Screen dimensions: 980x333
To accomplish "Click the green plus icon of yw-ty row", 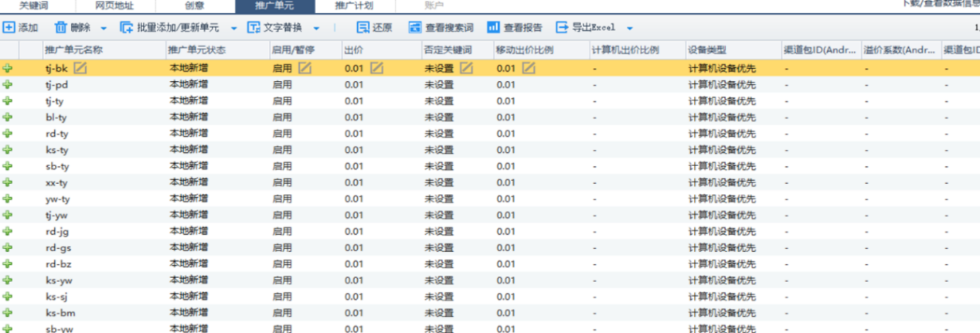I will click(x=8, y=199).
